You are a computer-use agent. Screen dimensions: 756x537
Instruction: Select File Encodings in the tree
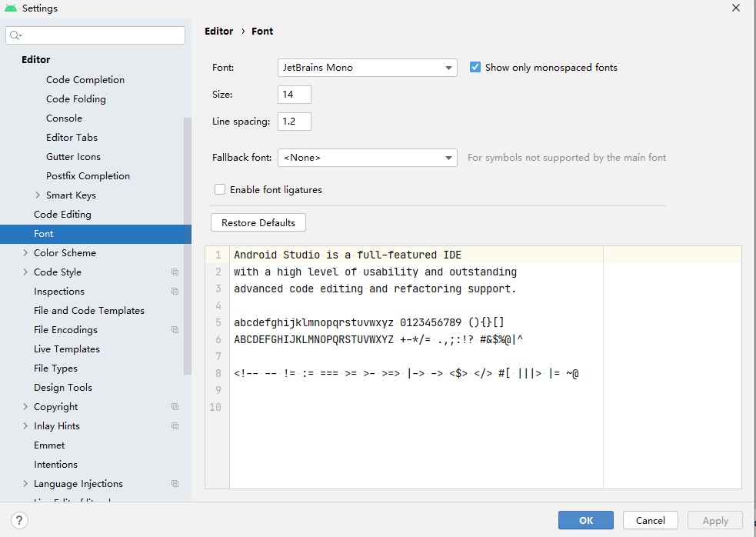coord(65,330)
